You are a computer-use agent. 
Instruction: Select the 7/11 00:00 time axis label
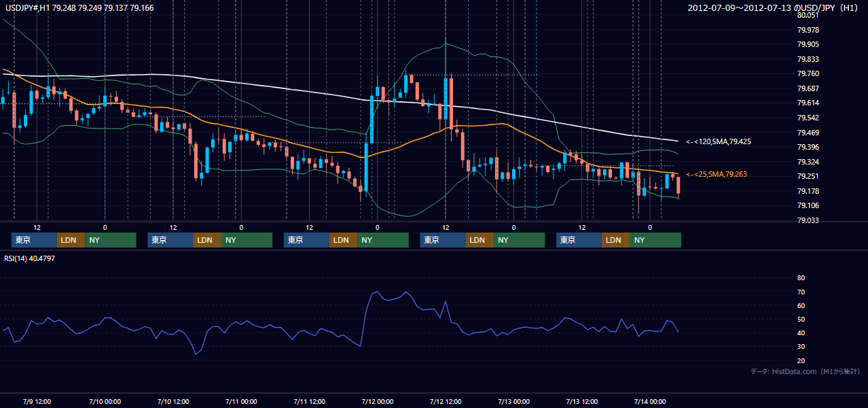point(241,401)
